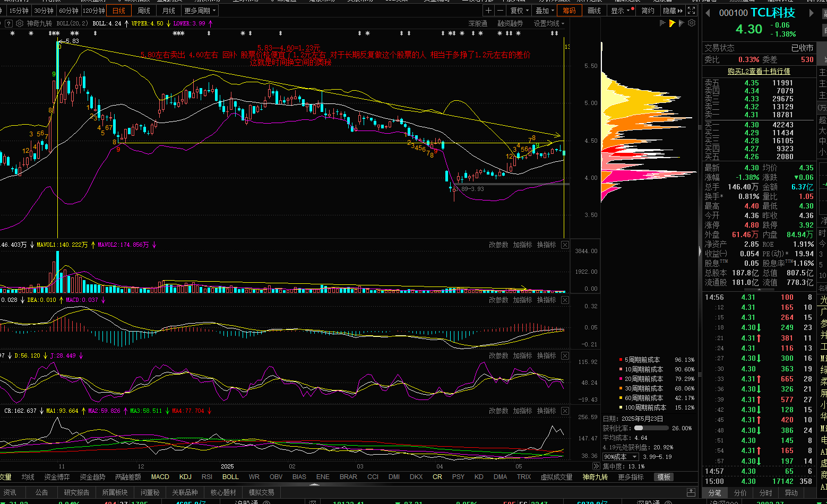Open main chart indicator settings gear
This screenshot has width=827, height=504.
20,23
